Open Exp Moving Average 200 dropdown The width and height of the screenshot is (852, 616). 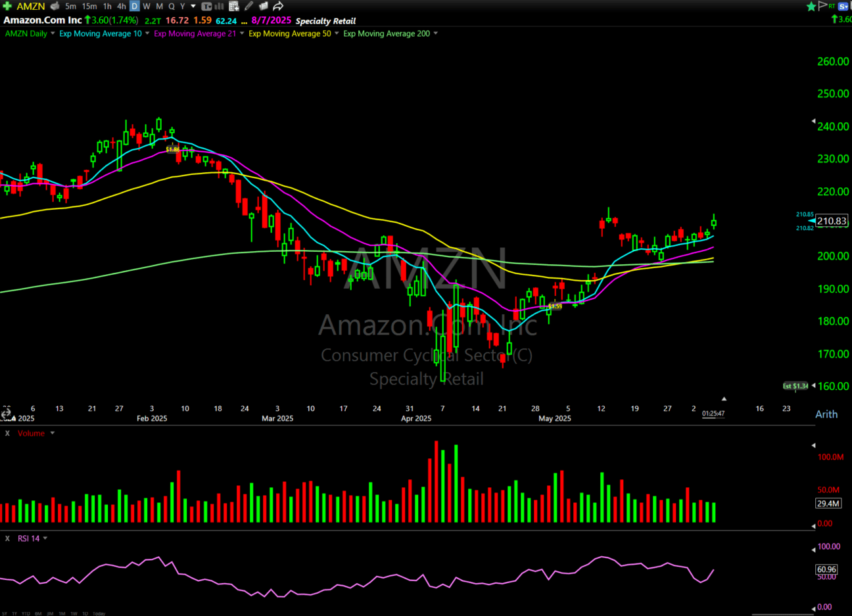(x=435, y=34)
